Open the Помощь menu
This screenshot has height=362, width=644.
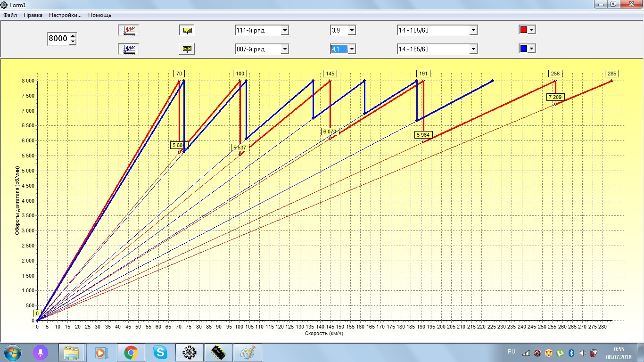pos(99,15)
